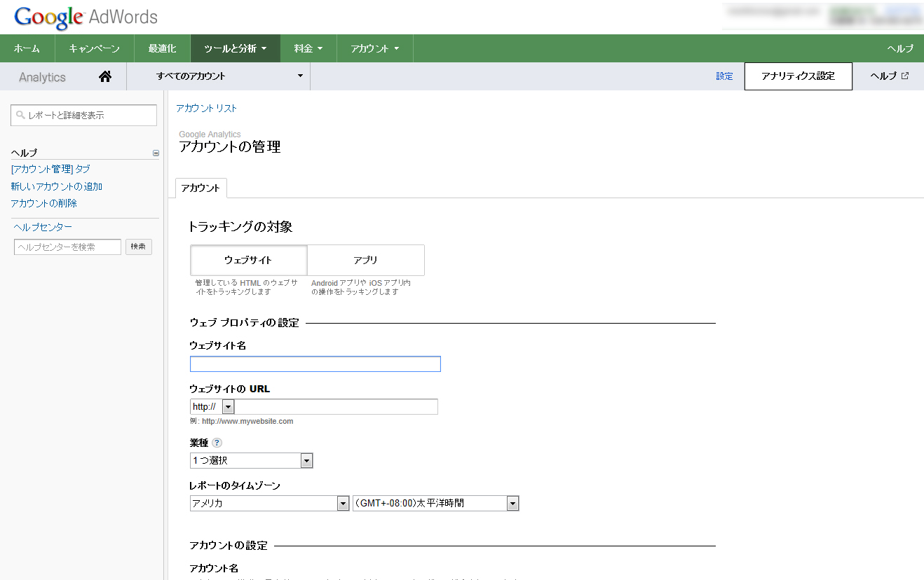Click the help question mark next to 業種
This screenshot has width=924, height=580.
[x=217, y=443]
